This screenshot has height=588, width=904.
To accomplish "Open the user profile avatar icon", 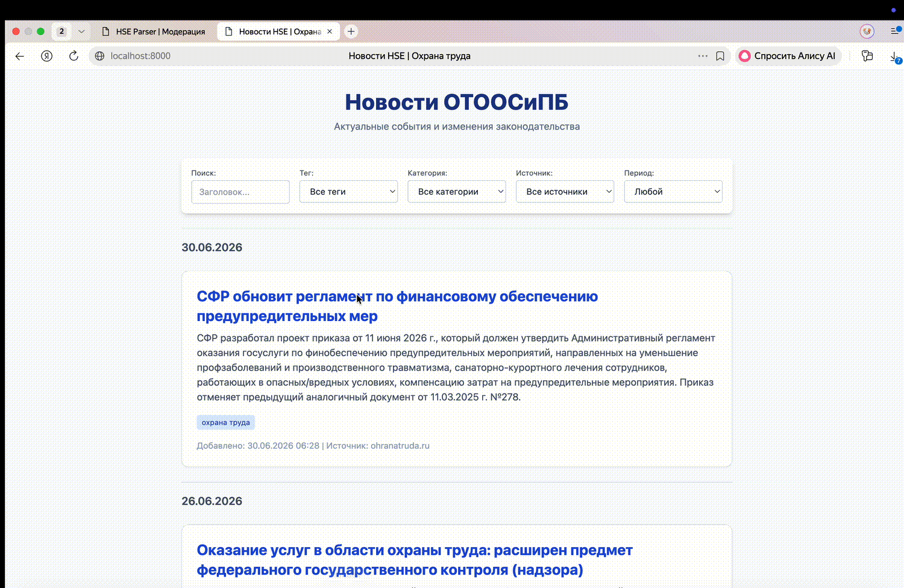I will point(867,31).
